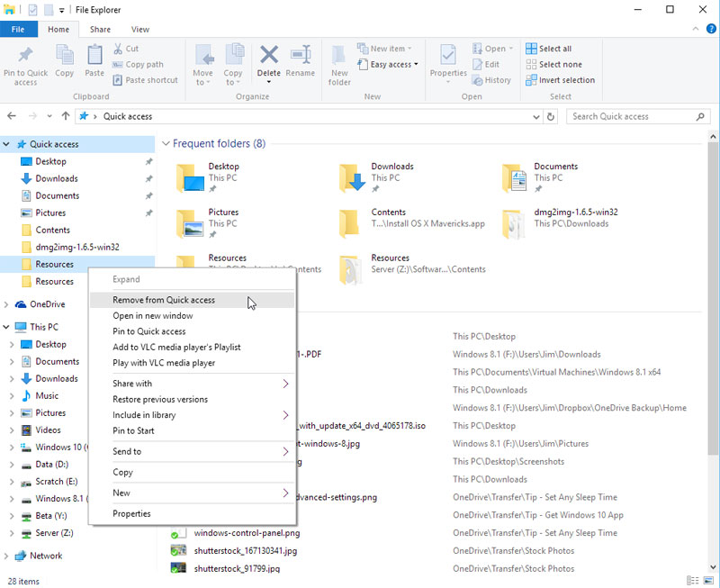Viewport: 720px width, 588px height.
Task: Open the Include in library submenu
Action: [192, 415]
